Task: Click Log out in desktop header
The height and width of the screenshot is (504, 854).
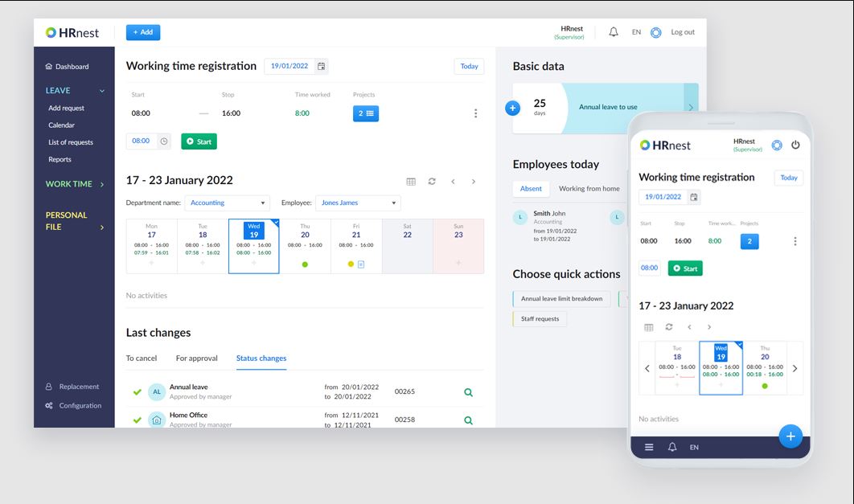Action: pos(683,32)
